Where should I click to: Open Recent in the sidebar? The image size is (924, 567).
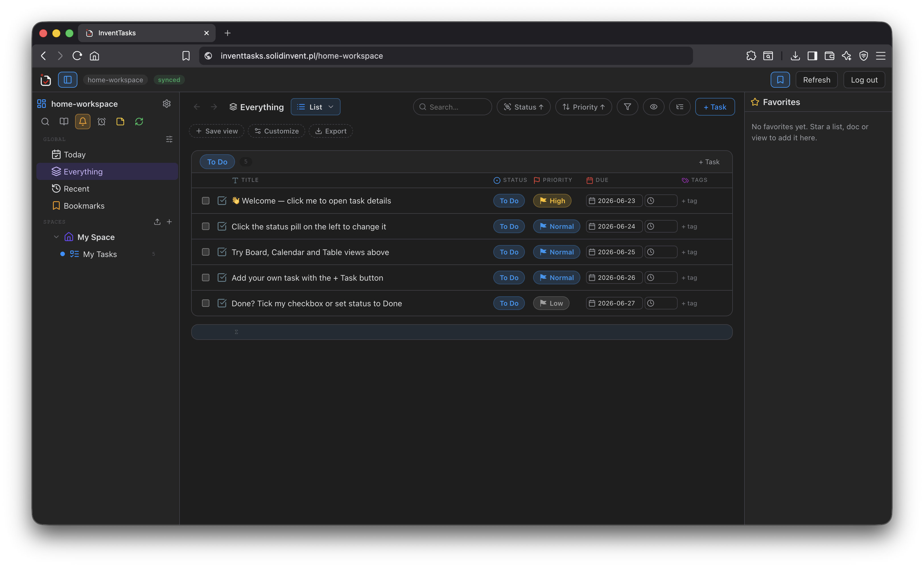point(107,189)
